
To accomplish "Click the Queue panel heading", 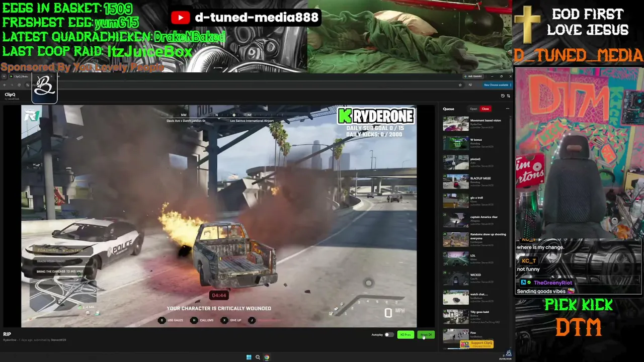I will [448, 109].
